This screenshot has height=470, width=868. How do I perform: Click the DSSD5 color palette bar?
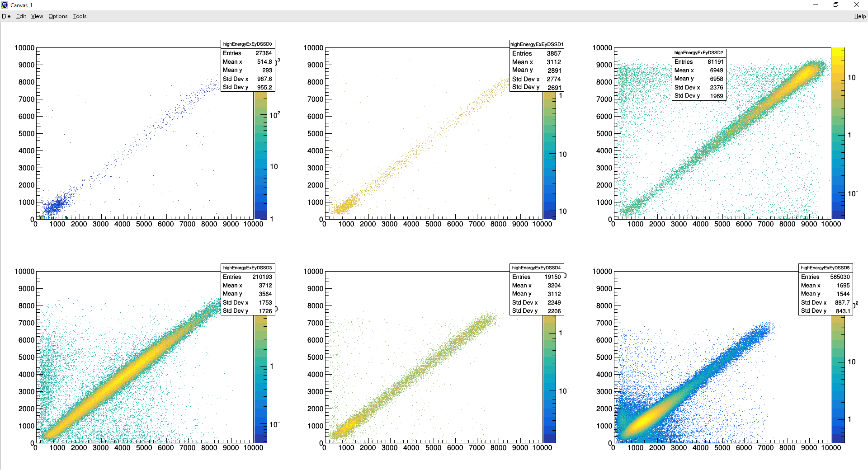click(838, 379)
